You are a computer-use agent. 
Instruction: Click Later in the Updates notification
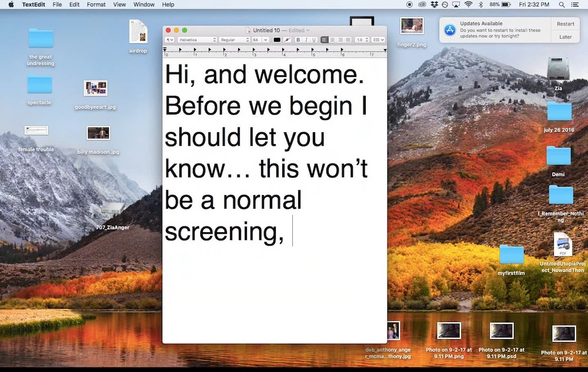(x=565, y=36)
